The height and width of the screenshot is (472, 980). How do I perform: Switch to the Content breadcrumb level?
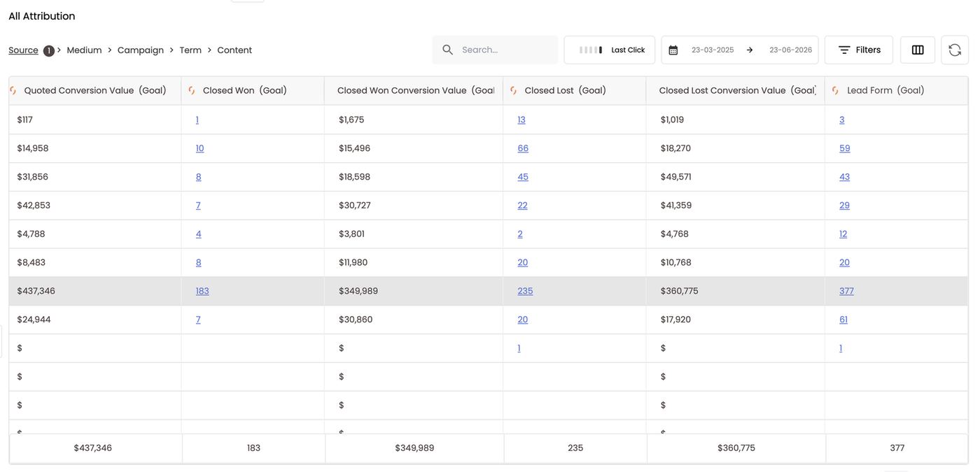(x=234, y=50)
